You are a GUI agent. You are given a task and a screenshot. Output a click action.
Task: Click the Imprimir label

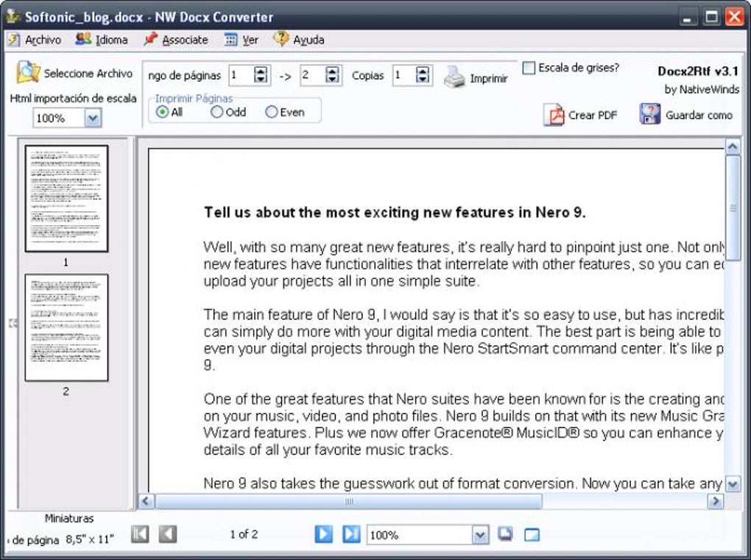coord(489,79)
